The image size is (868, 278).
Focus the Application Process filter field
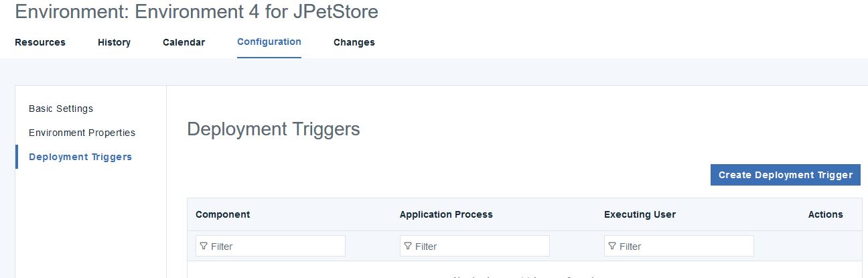[x=480, y=247]
